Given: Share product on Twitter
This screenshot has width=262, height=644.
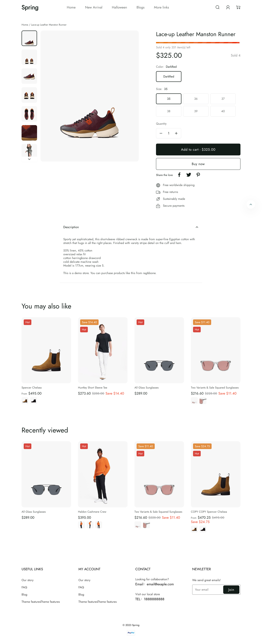Looking at the screenshot, I should tap(189, 175).
